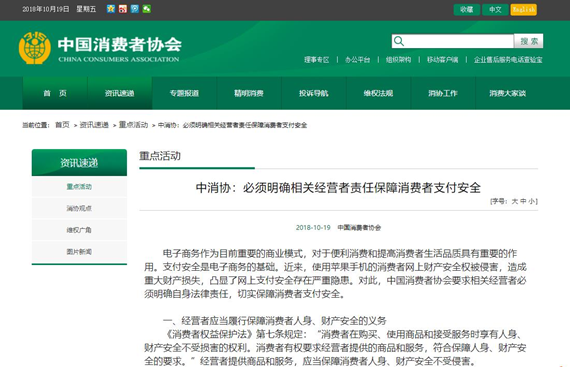
Task: Click the heading 一、经营者应当履行保障消费者人身、财产安全的义务
Action: 274,321
